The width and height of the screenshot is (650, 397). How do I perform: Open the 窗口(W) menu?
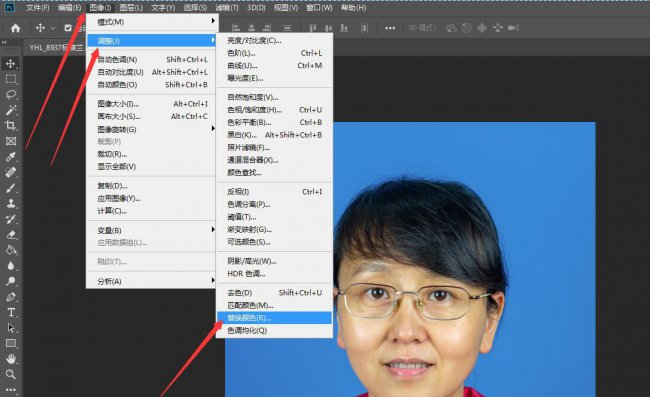point(319,8)
